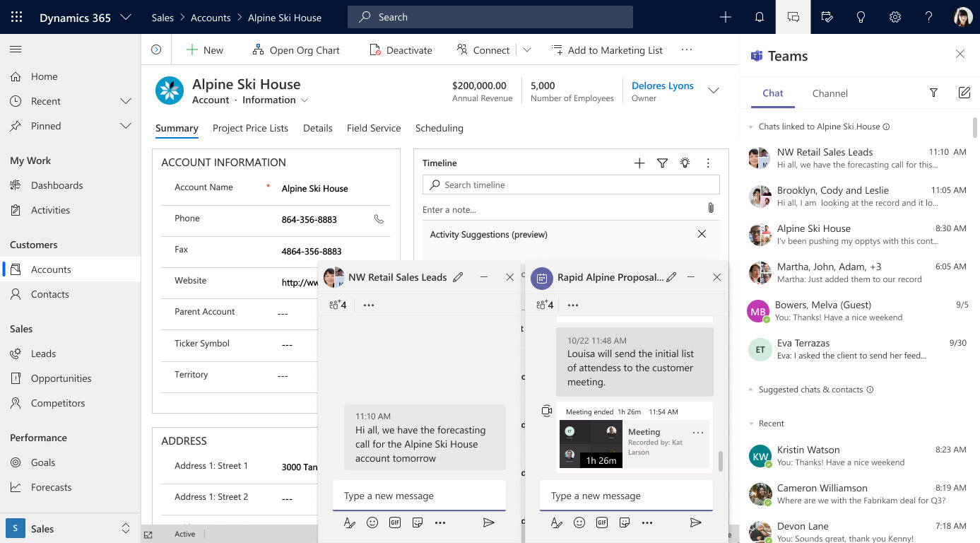Start a new Teams chat with compose icon
This screenshot has height=543, width=980.
click(x=964, y=93)
